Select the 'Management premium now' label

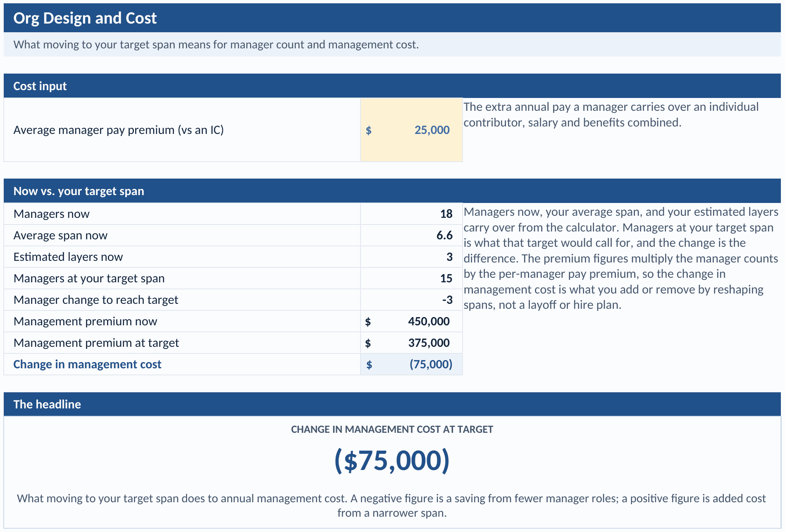point(85,321)
